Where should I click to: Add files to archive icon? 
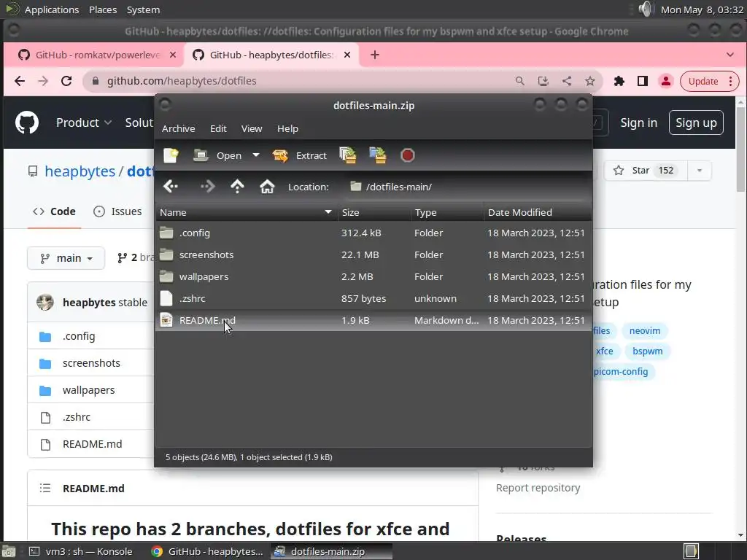click(x=348, y=155)
